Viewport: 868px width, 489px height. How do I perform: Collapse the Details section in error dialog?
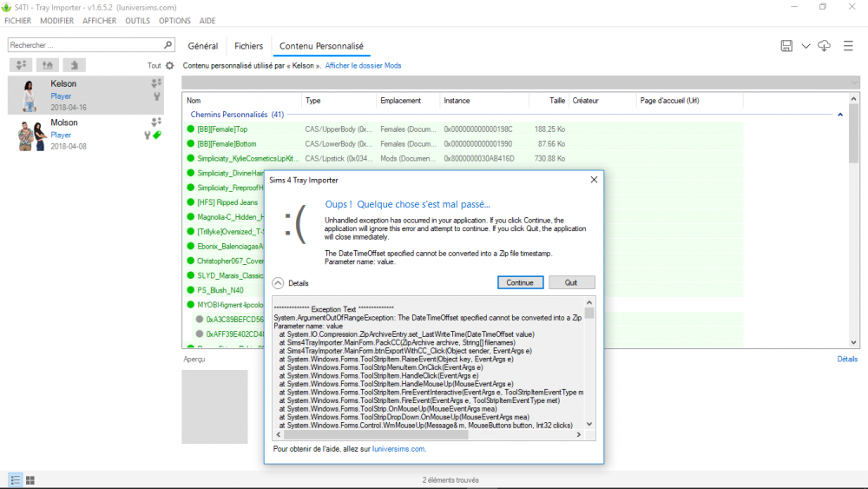[x=278, y=283]
